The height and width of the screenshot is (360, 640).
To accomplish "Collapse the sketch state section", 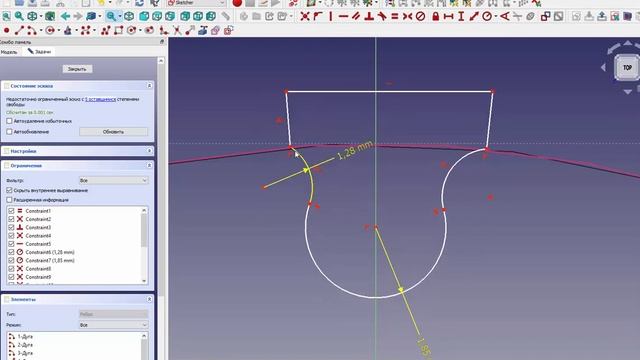I will [149, 86].
